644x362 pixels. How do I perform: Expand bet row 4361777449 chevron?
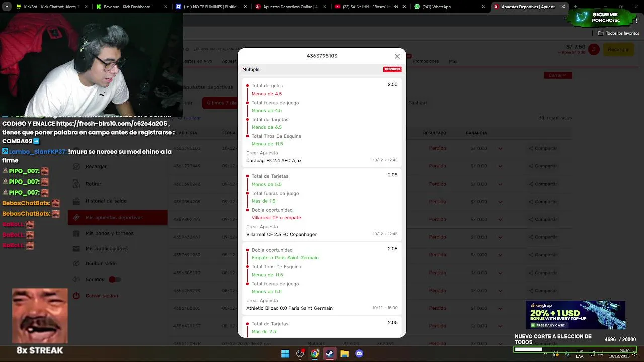point(500,166)
